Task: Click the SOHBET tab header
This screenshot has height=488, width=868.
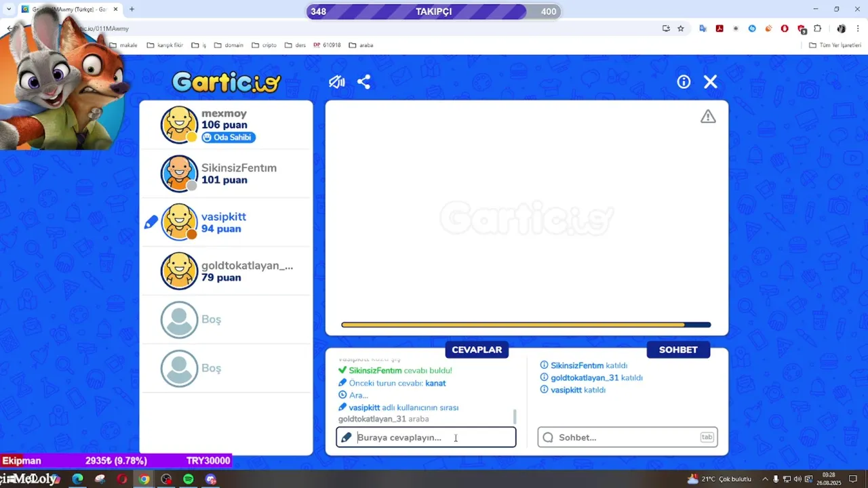Action: point(678,350)
